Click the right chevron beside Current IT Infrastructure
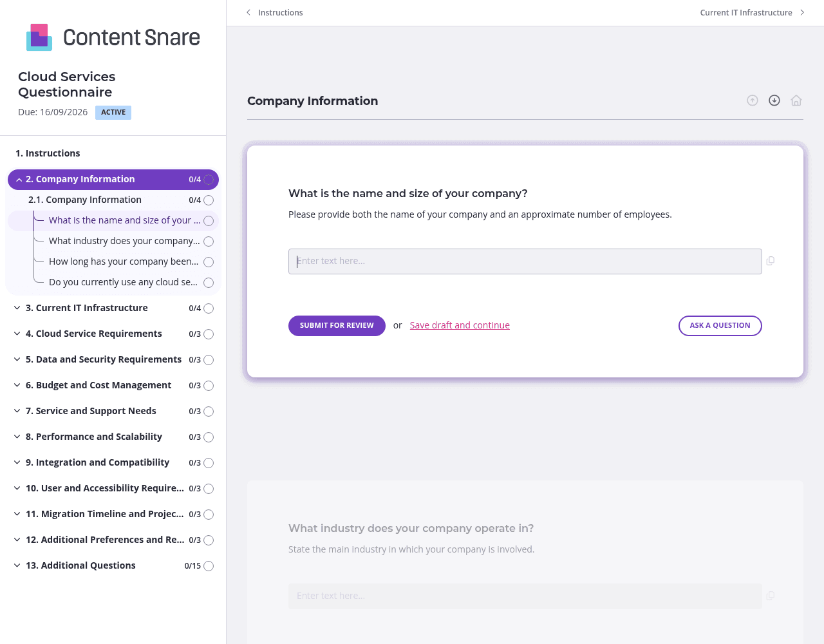 [802, 12]
